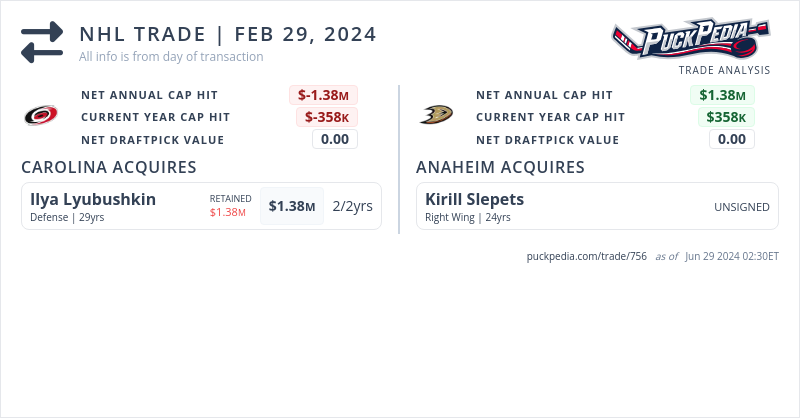Click Lyubushkin's $1.38M cap hit box
The height and width of the screenshot is (418, 800).
[292, 206]
